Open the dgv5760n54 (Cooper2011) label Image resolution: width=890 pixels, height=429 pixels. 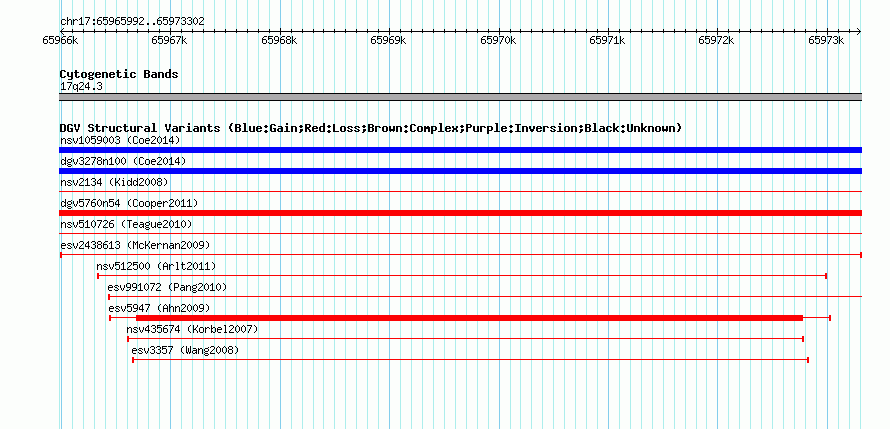[x=129, y=203]
